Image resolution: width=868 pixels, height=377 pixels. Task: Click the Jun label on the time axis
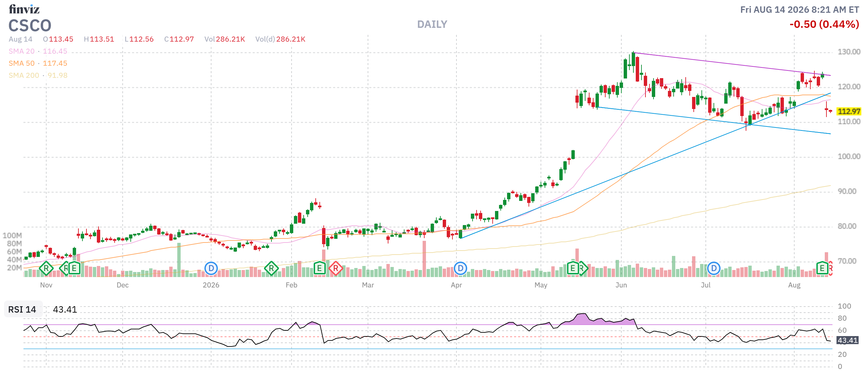point(621,285)
